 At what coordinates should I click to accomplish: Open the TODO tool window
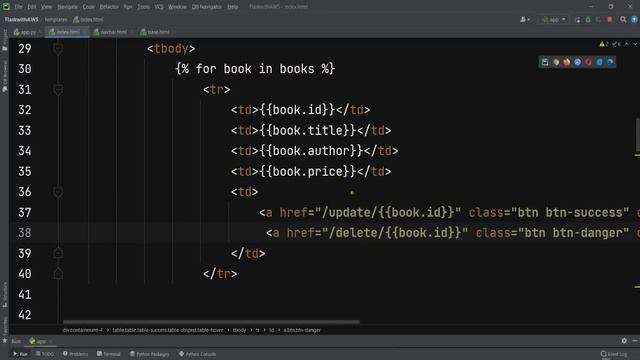(x=44, y=354)
